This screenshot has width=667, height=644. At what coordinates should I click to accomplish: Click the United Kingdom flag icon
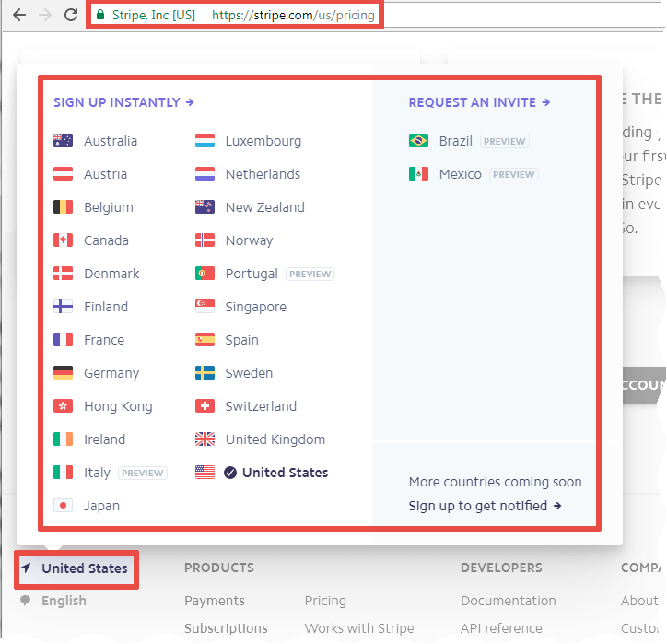[x=205, y=439]
